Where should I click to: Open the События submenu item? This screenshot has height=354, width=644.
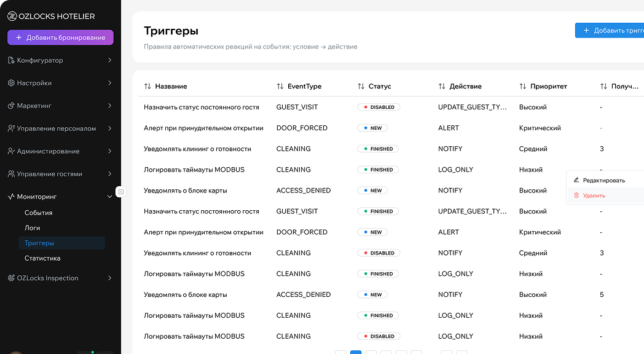38,213
